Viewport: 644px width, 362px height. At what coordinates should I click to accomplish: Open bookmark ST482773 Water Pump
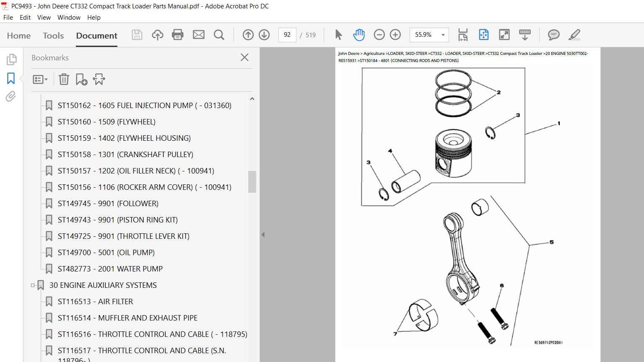110,269
